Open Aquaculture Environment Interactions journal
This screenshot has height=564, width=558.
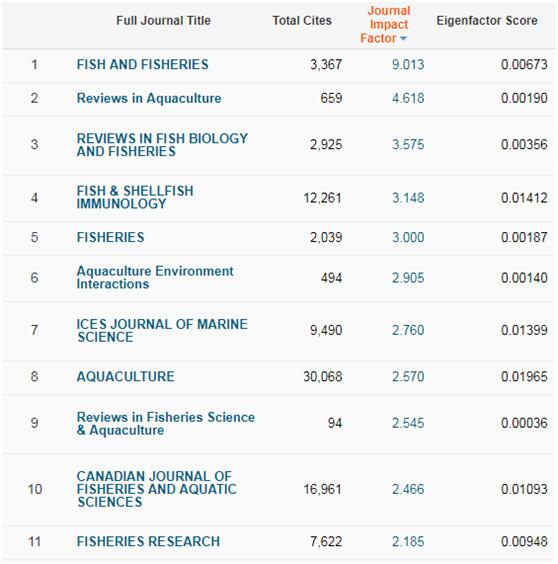pyautogui.click(x=155, y=277)
